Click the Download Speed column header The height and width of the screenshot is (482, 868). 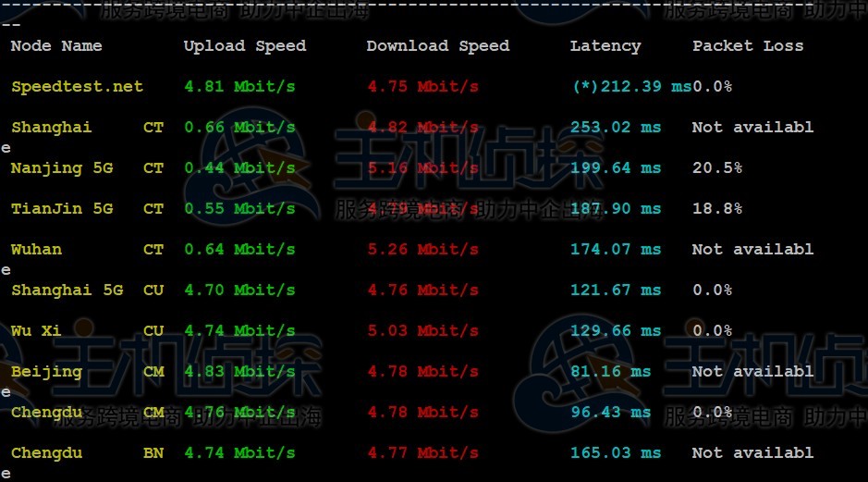click(438, 46)
